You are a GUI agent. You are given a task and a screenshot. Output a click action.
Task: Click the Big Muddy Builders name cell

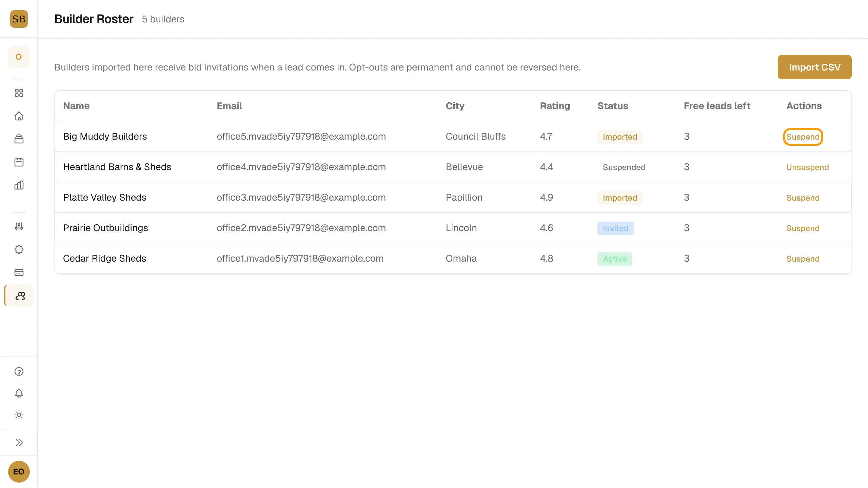tap(105, 136)
